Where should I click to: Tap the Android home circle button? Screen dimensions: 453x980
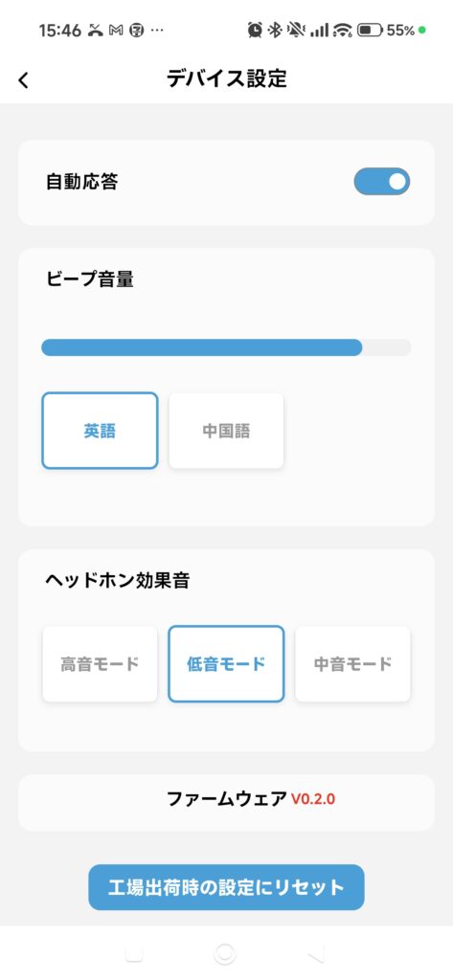pyautogui.click(x=225, y=953)
